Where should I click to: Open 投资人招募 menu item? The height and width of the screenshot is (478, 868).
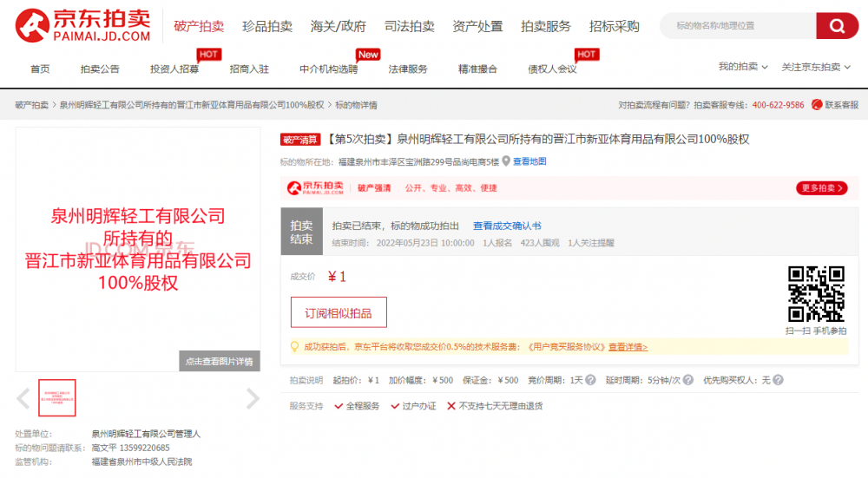click(x=174, y=69)
